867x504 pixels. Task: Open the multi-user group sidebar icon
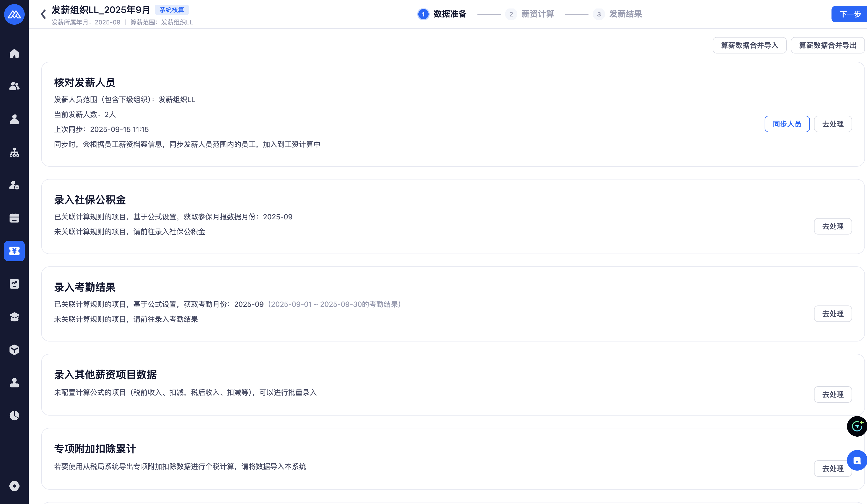tap(14, 86)
